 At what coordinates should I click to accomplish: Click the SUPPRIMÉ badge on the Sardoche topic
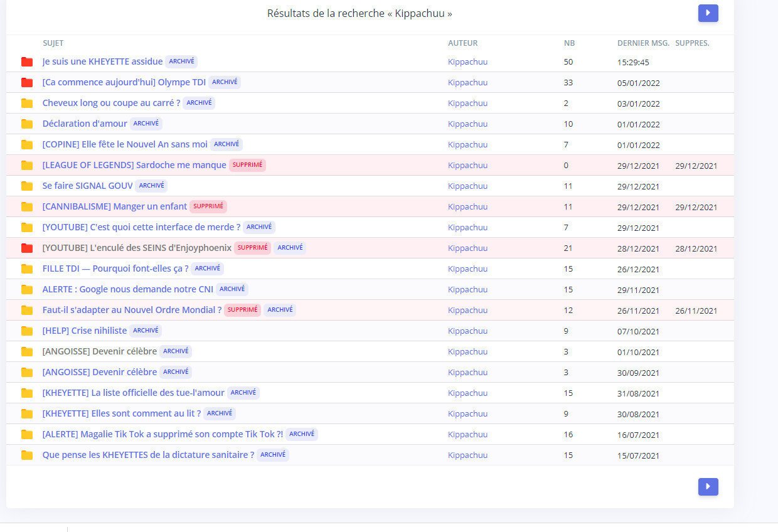click(247, 165)
